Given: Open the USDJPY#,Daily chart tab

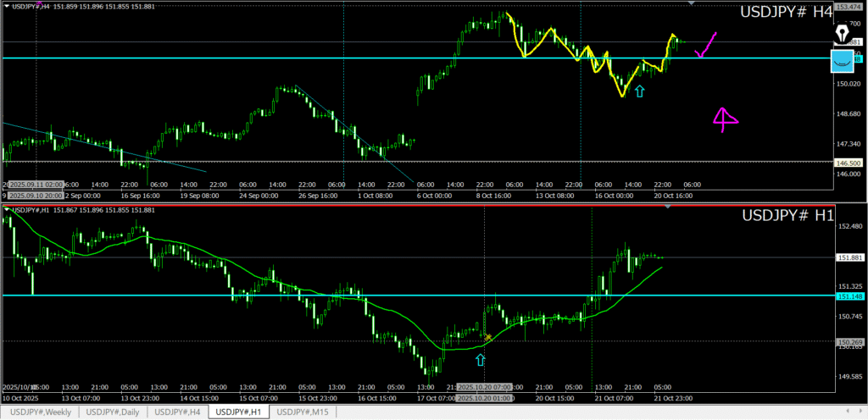Looking at the screenshot, I should 113,412.
